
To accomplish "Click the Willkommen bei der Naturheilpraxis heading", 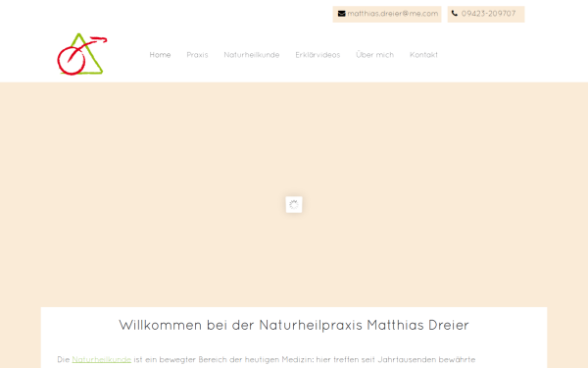I will pos(294,325).
